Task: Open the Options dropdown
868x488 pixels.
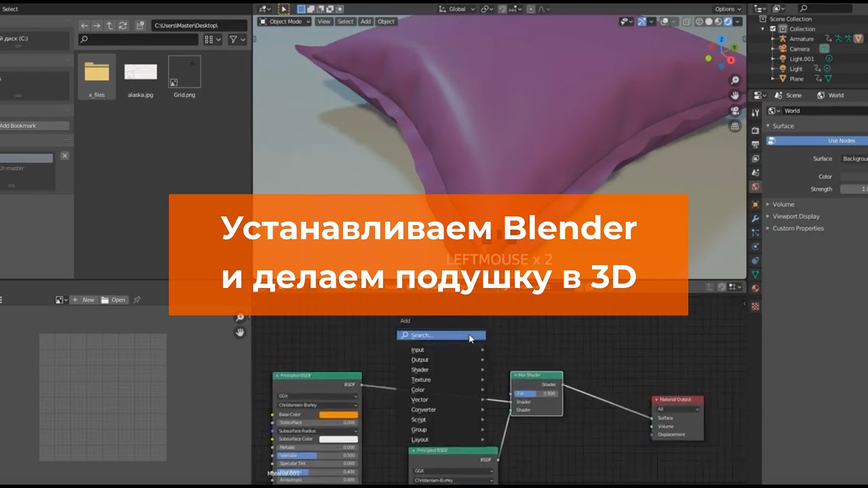Action: 728,9
